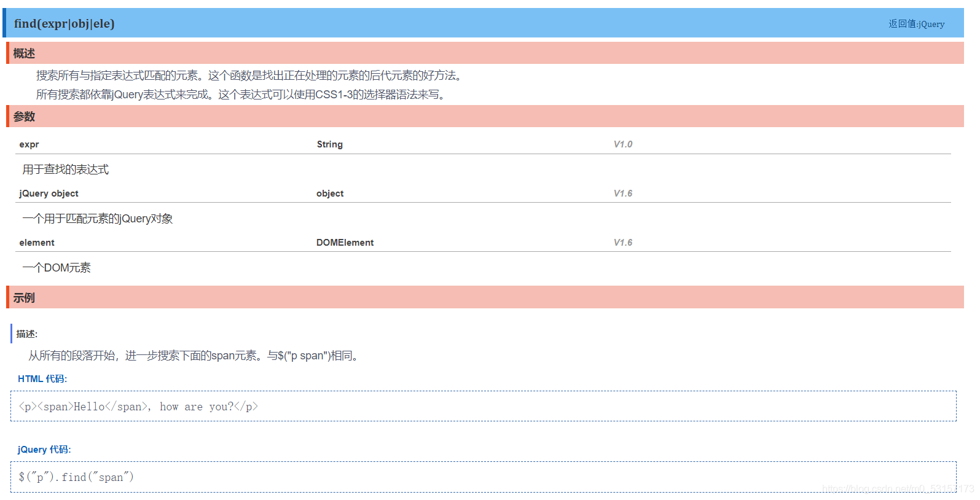Click the 一个用于匹配元素的jQuery对象 description
The width and height of the screenshot is (980, 500).
pos(98,219)
